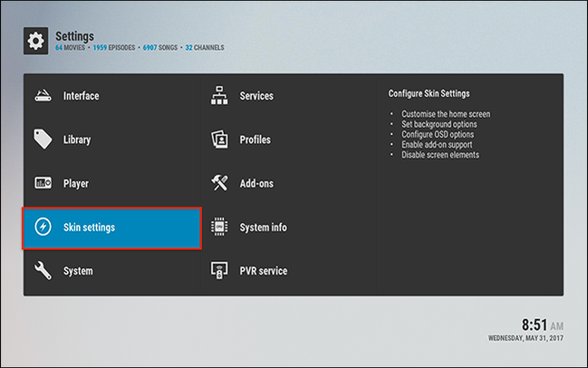Select the PVR service label
The width and height of the screenshot is (588, 368).
(264, 271)
